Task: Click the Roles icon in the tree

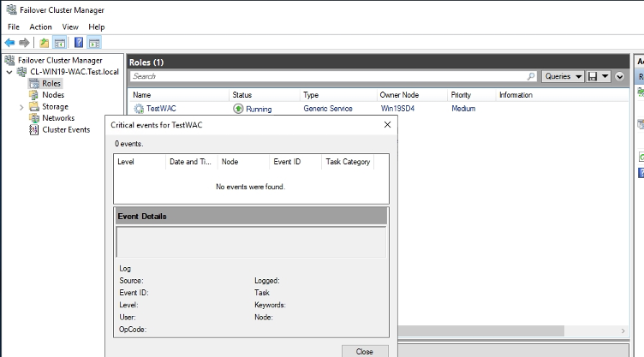Action: tap(34, 83)
